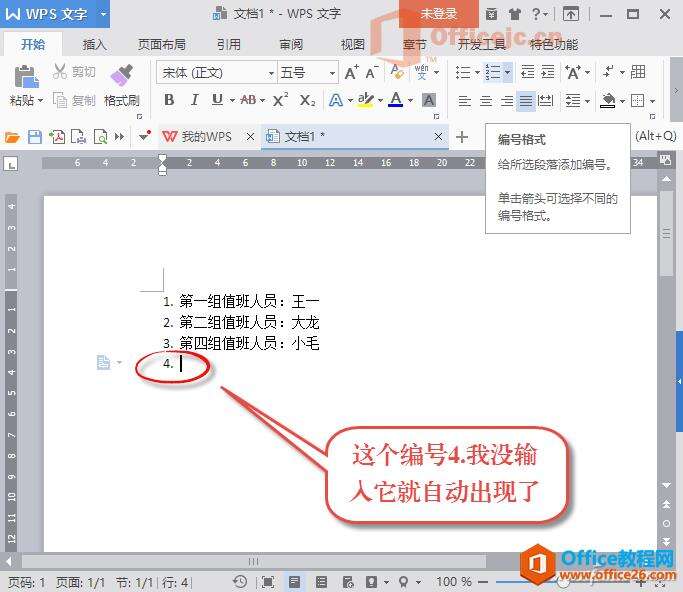Apply paragraph shading paint bucket

[x=608, y=101]
